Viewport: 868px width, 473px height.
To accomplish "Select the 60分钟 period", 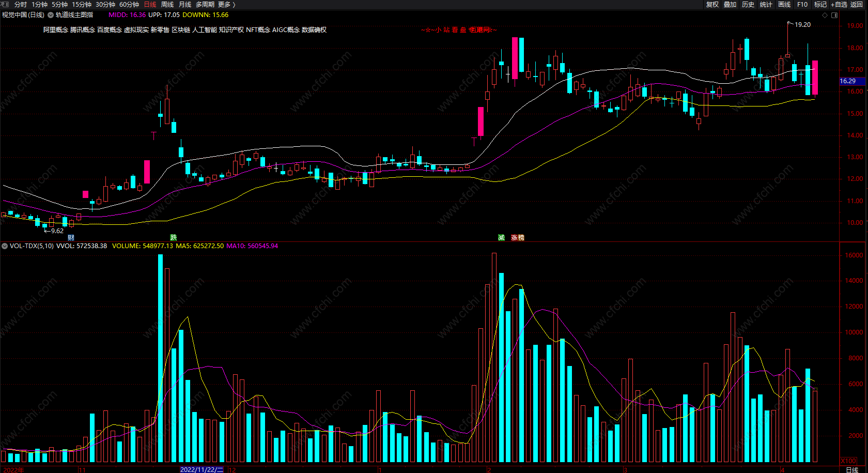I will pos(129,4).
